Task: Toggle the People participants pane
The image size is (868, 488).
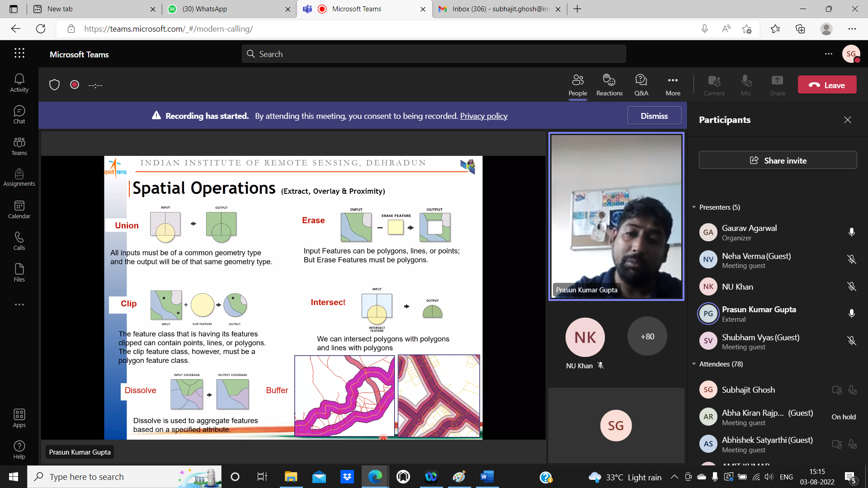Action: pos(577,85)
